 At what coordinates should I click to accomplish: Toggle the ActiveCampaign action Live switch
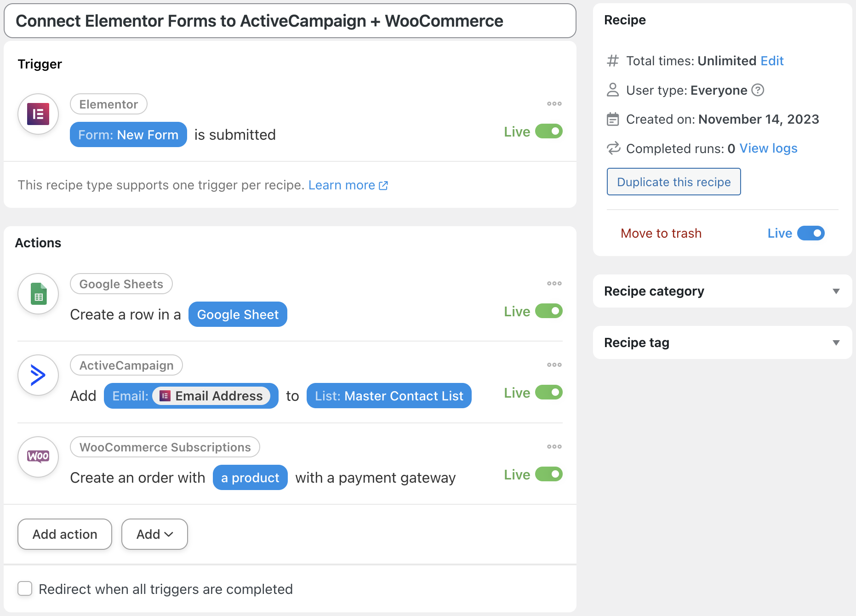pyautogui.click(x=549, y=393)
